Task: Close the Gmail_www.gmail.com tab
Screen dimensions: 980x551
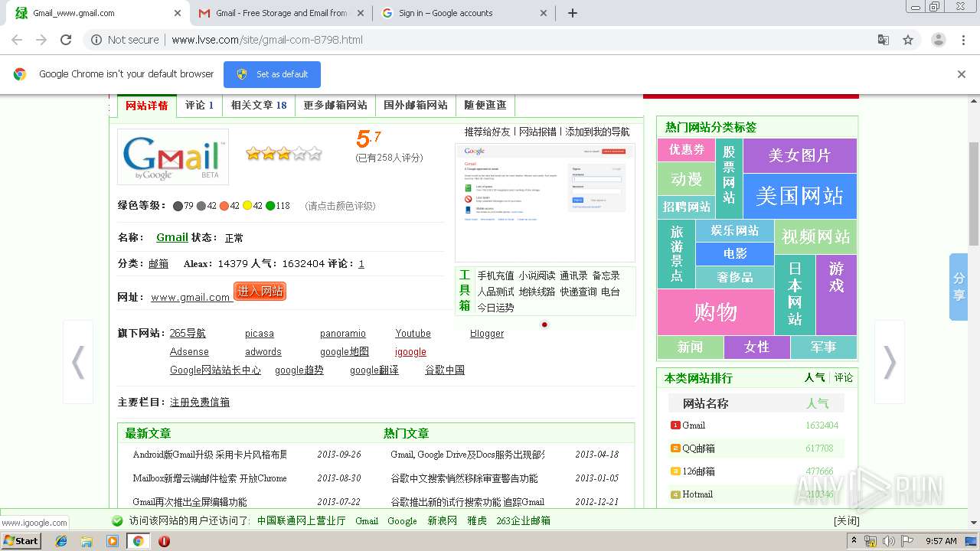Action: pos(178,13)
